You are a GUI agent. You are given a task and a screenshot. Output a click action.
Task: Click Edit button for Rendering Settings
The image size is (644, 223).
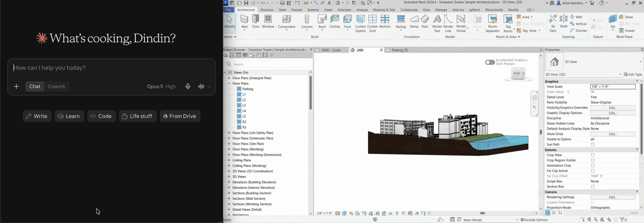613,197
